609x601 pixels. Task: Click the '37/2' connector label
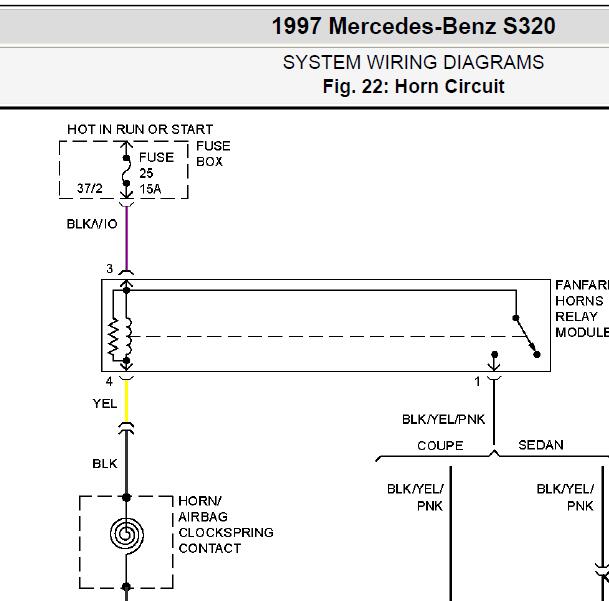pos(90,188)
